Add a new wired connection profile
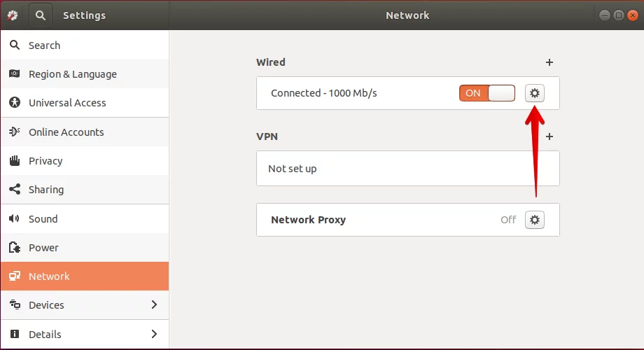The width and height of the screenshot is (644, 350). click(549, 62)
